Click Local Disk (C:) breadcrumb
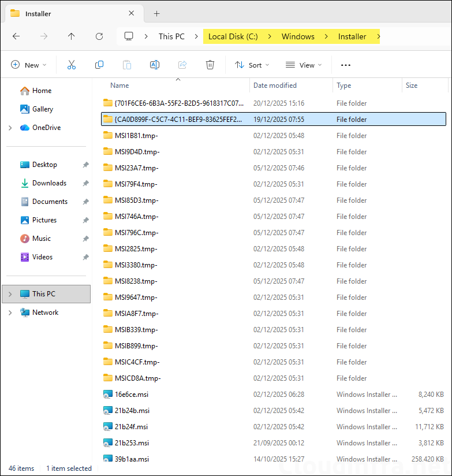 point(233,36)
